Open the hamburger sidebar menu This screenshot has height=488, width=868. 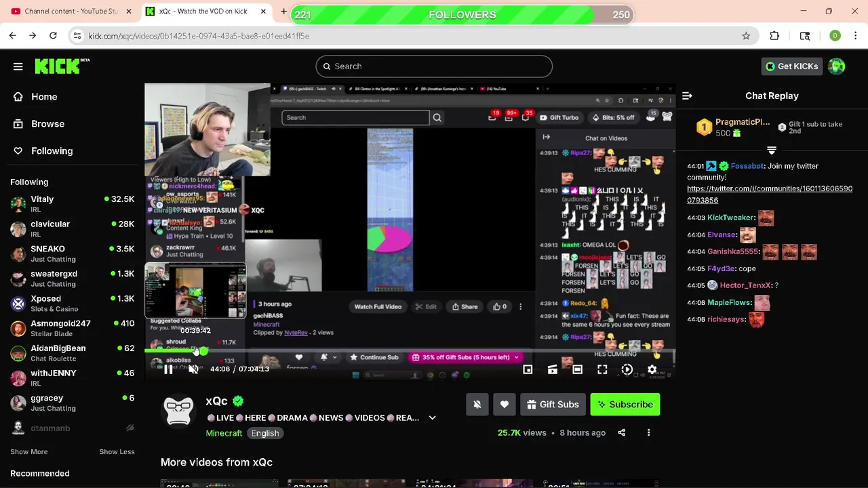pos(18,66)
